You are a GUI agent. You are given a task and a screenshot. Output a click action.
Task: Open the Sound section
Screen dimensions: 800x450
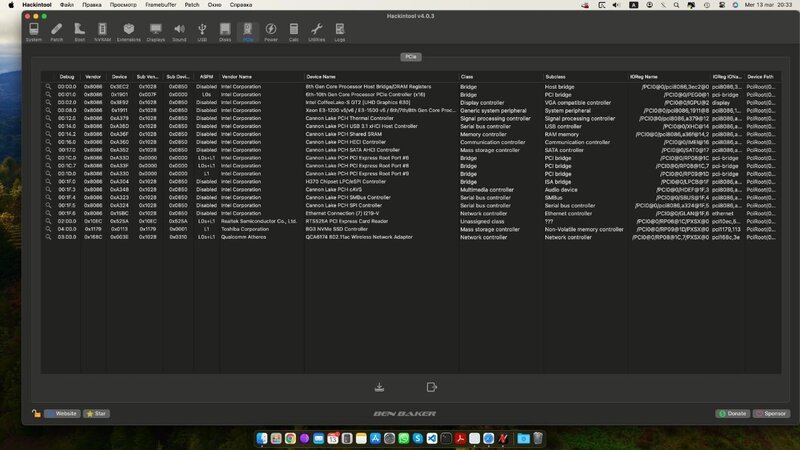[179, 31]
